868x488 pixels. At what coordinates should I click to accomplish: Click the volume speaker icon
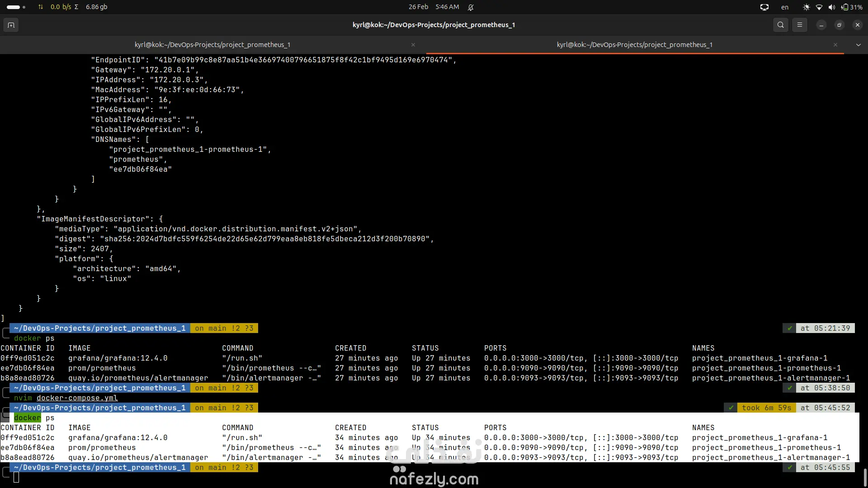pyautogui.click(x=831, y=7)
